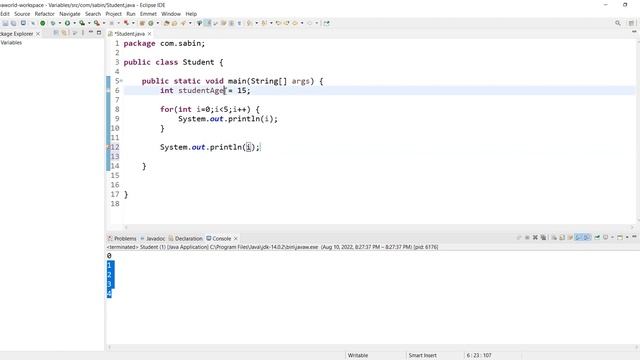Open the Window menu
The width and height of the screenshot is (640, 360).
point(171,14)
